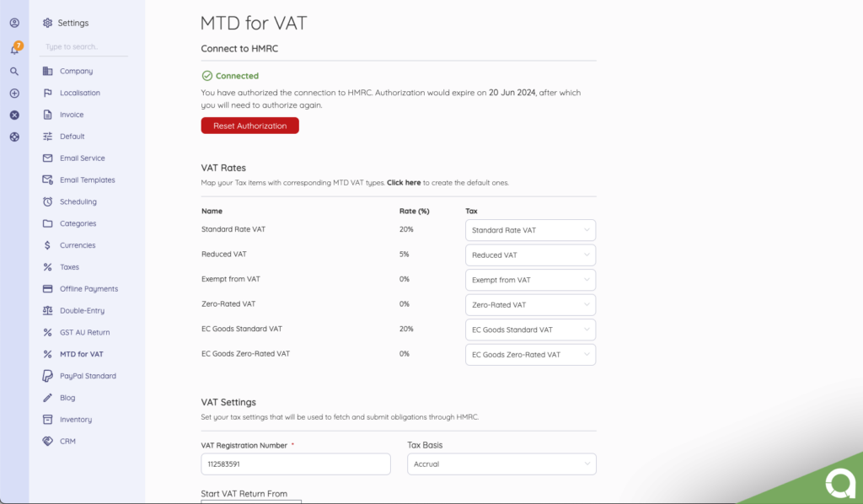Viewport: 863px width, 504px height.
Task: Open the Standard Rate VAT tax dropdown
Action: pos(530,229)
